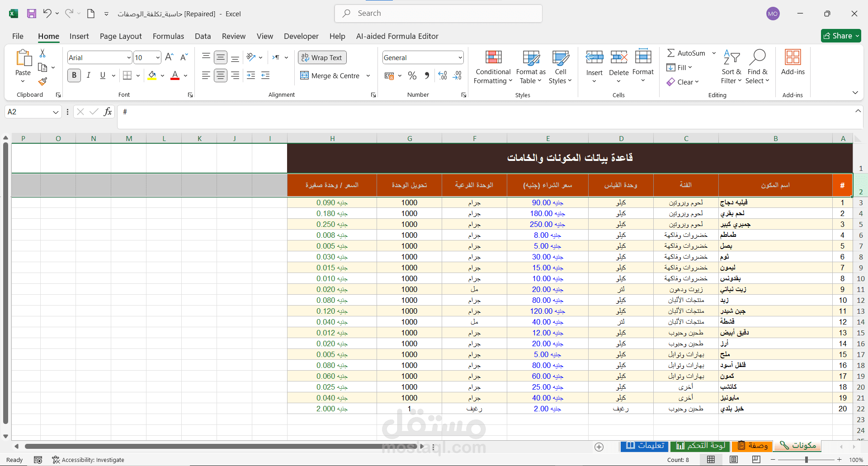Apply the red Font Colour swatch

(175, 75)
